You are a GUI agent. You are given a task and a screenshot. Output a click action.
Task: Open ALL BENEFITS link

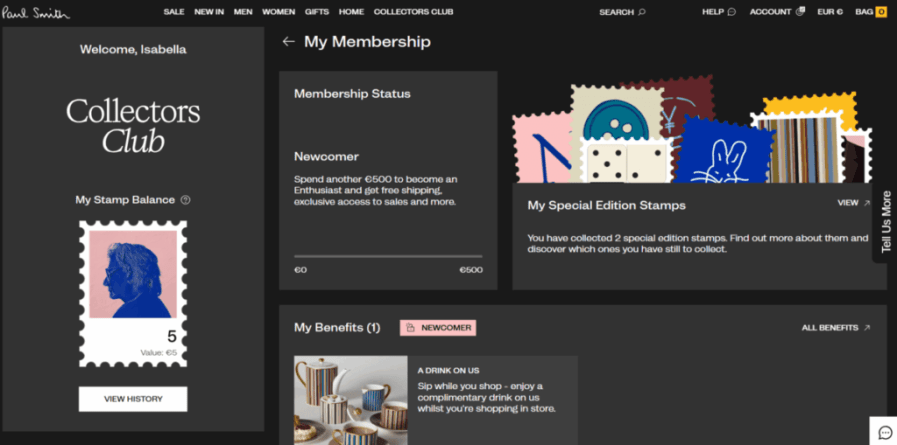point(830,328)
